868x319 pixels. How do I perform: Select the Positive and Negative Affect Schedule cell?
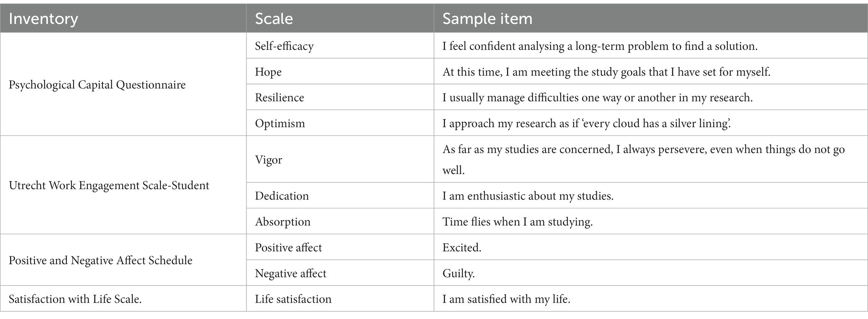123,260
